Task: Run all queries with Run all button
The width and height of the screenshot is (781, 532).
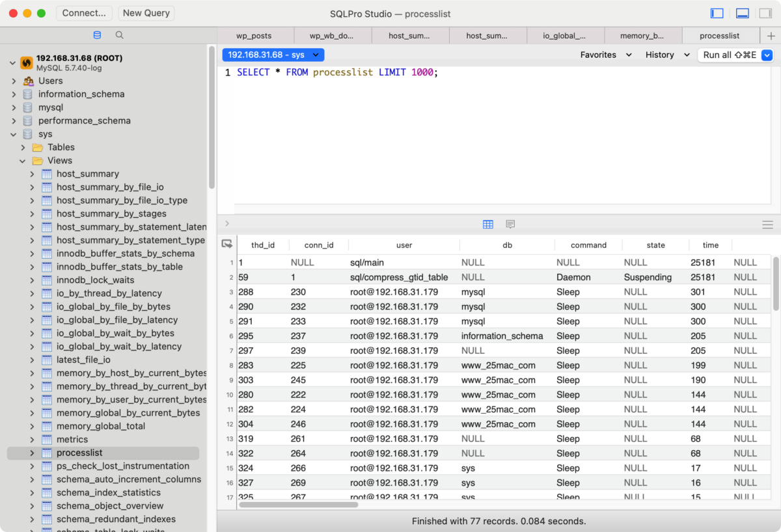Action: click(x=730, y=55)
